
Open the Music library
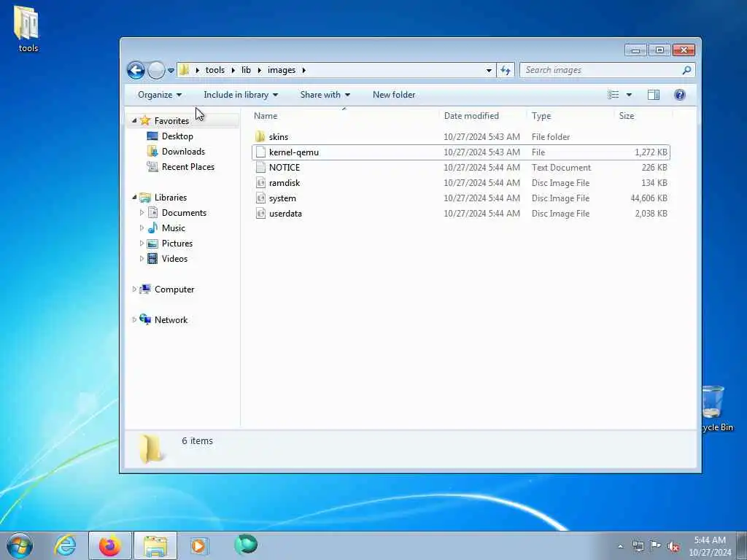[x=174, y=228]
